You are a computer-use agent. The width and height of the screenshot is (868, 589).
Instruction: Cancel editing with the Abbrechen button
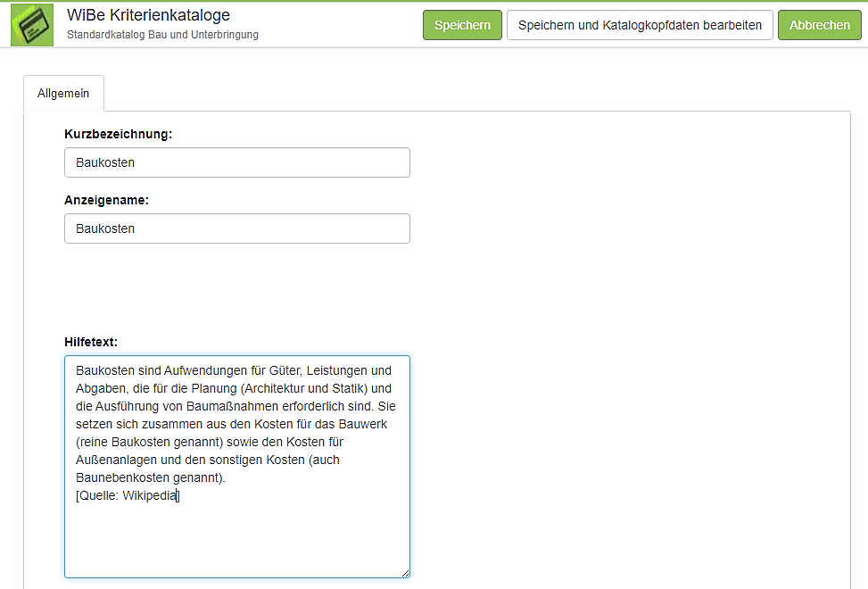tap(819, 25)
